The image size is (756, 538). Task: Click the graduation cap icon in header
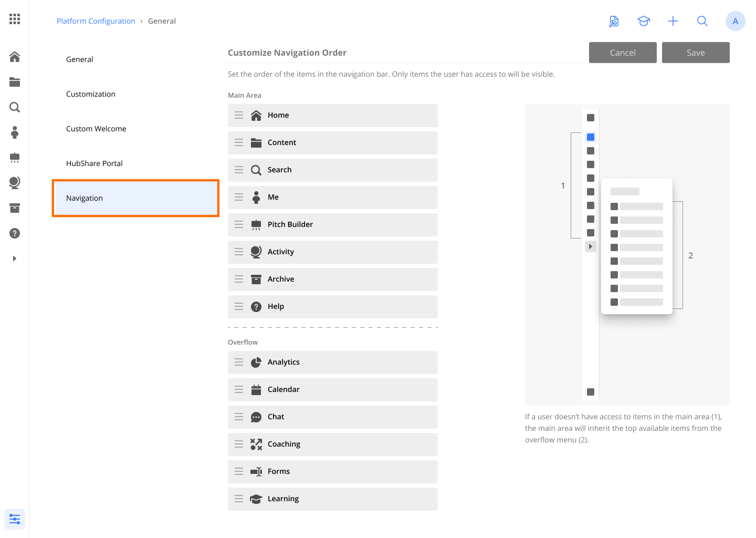644,21
